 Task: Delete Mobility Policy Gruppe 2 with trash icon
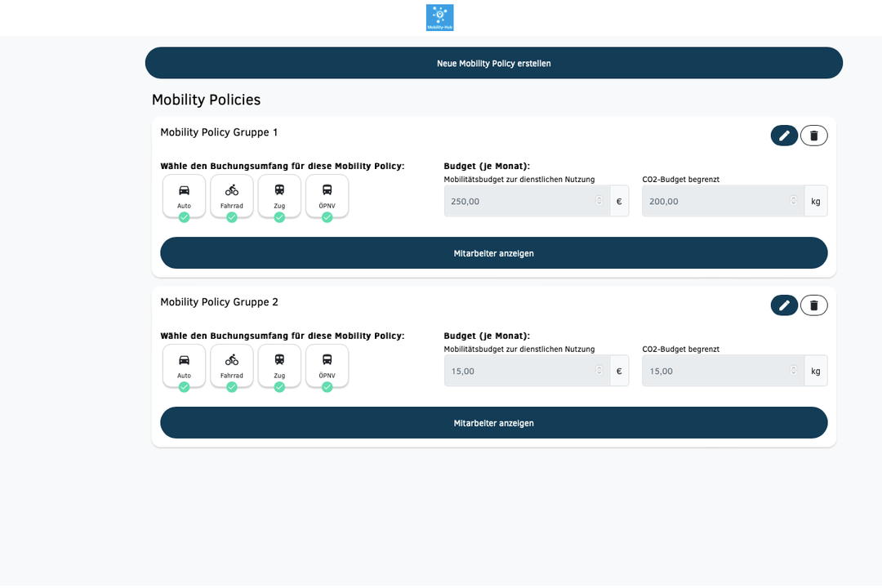[x=814, y=305]
